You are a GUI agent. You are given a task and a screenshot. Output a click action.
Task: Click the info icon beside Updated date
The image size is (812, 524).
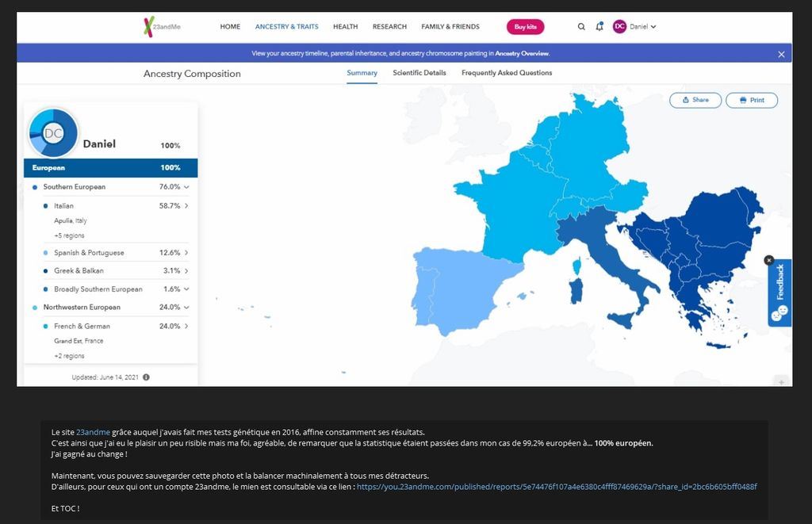pyautogui.click(x=146, y=377)
